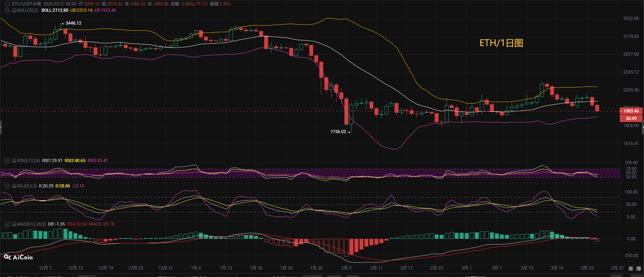Click the bell icon beside KDJ(9,3,3)
This screenshot has width=644, height=277.
coord(14,186)
